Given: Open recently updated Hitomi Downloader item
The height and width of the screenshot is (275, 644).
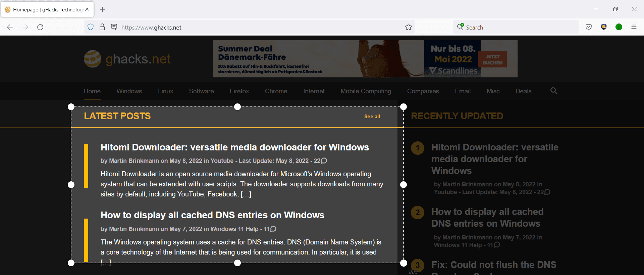Looking at the screenshot, I should (x=495, y=159).
